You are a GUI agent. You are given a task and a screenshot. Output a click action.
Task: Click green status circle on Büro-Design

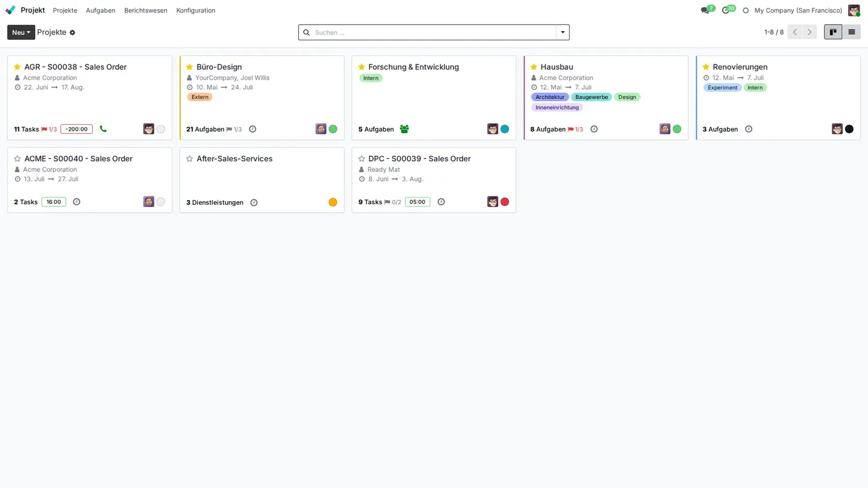click(333, 129)
